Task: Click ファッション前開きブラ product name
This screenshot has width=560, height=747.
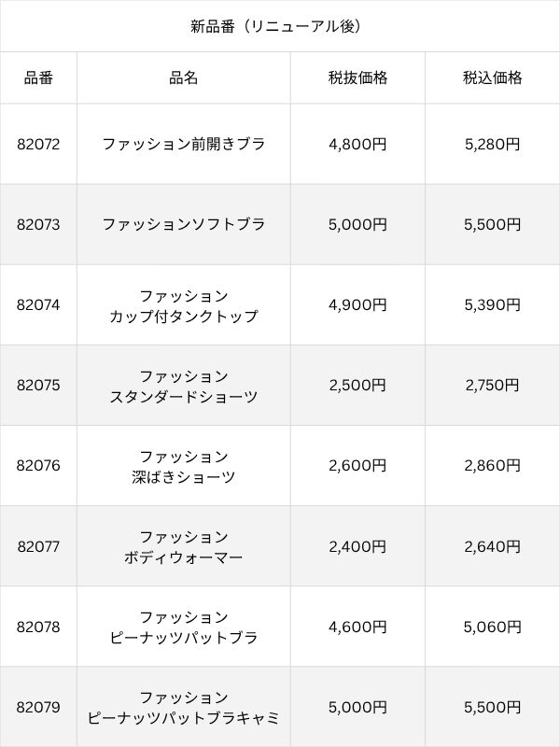Action: pyautogui.click(x=183, y=144)
